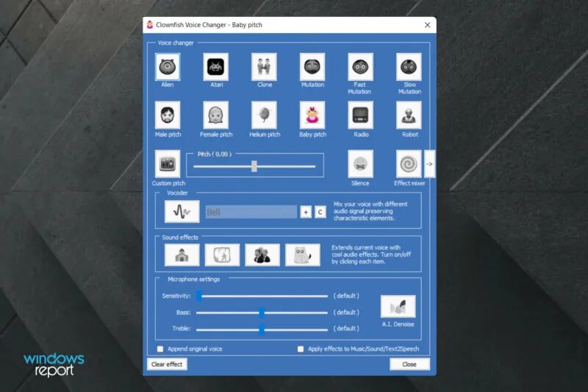This screenshot has height=392, width=588.
Task: Click the Clownfish app icon in title bar
Action: 150,25
